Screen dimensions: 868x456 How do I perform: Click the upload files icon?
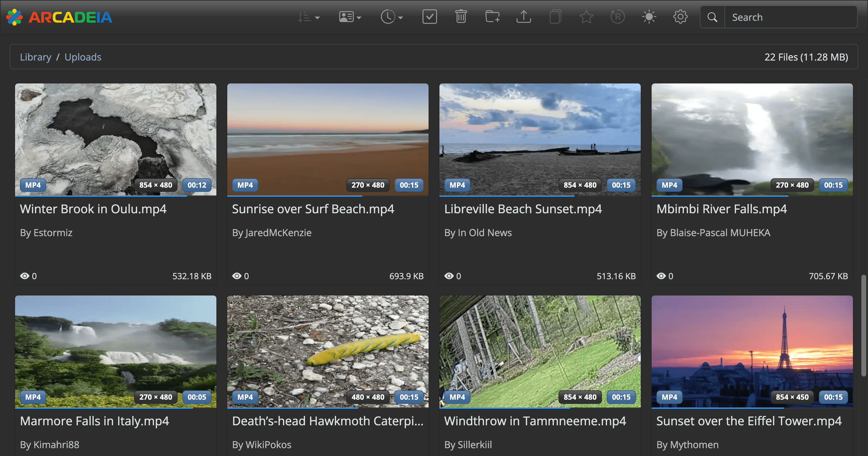coord(524,17)
